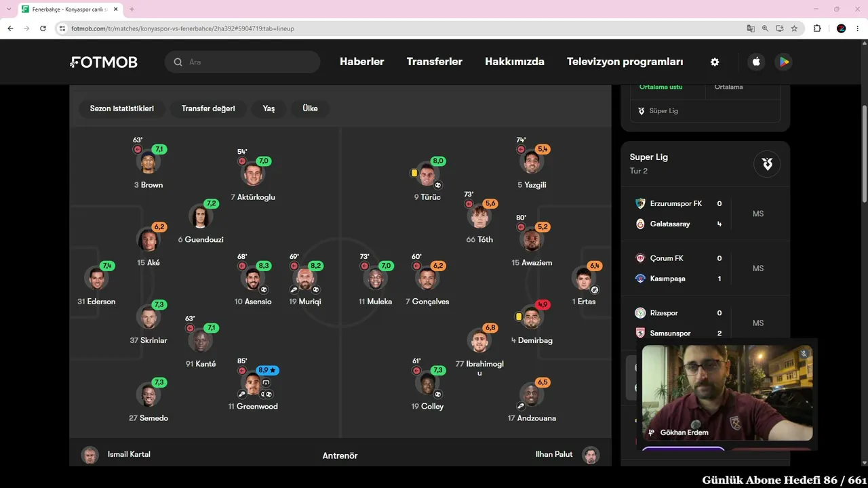This screenshot has width=868, height=488.
Task: Open Haberler menu
Action: tap(362, 62)
